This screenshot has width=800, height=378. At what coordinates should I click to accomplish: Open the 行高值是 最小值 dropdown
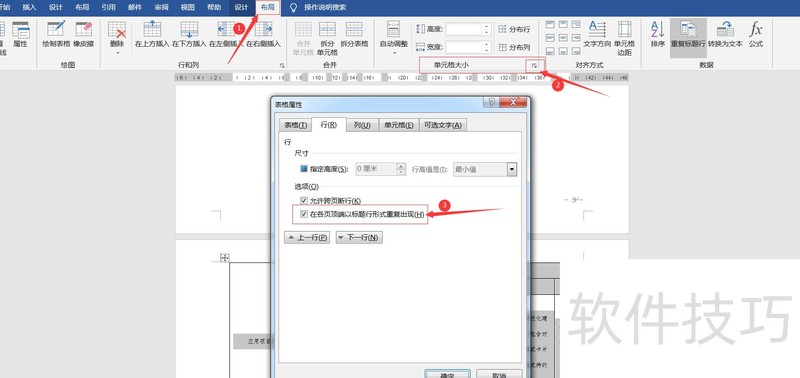(512, 169)
